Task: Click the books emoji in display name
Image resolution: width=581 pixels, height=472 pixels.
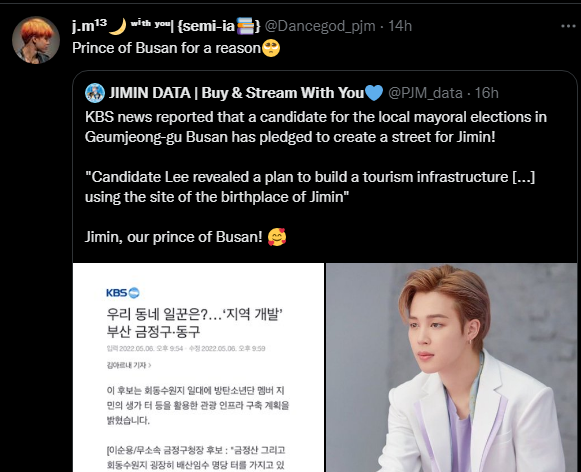Action: point(245,26)
